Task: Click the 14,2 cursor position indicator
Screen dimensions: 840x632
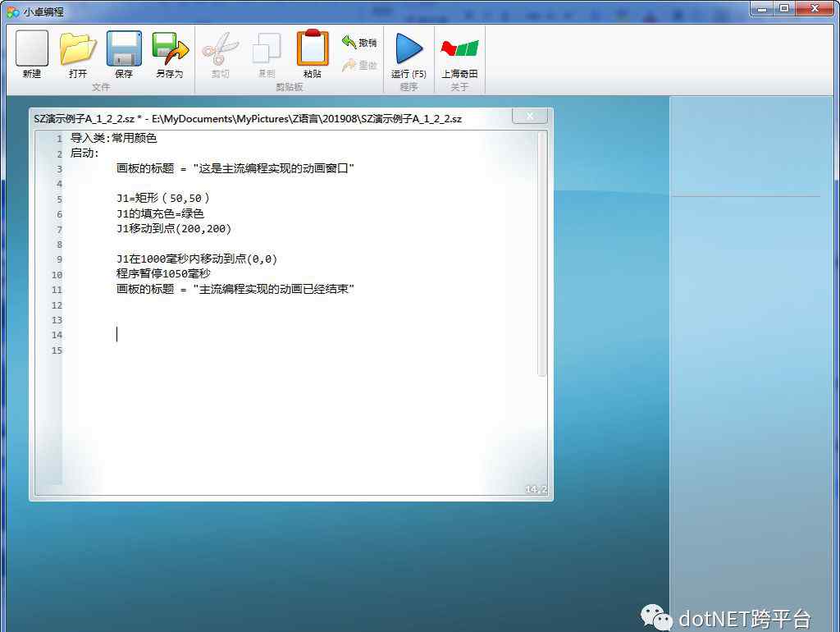Action: [536, 489]
